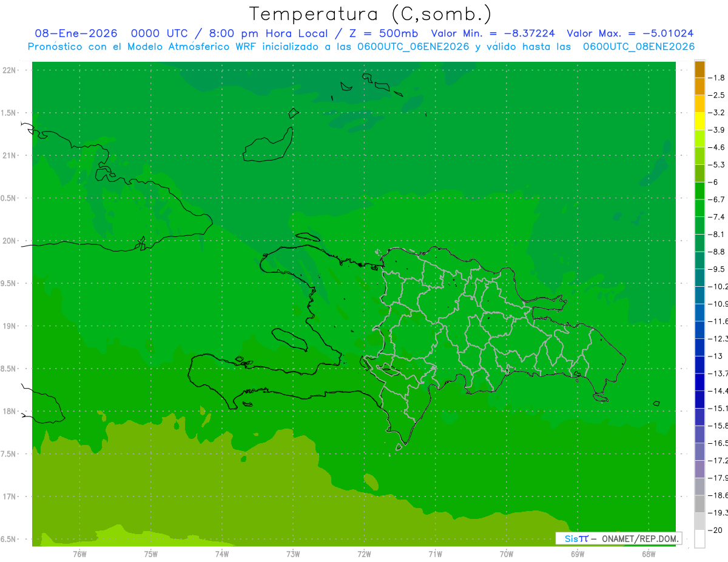Click the dark orange swatch above -1.8
This screenshot has height=562, width=728.
pyautogui.click(x=699, y=69)
